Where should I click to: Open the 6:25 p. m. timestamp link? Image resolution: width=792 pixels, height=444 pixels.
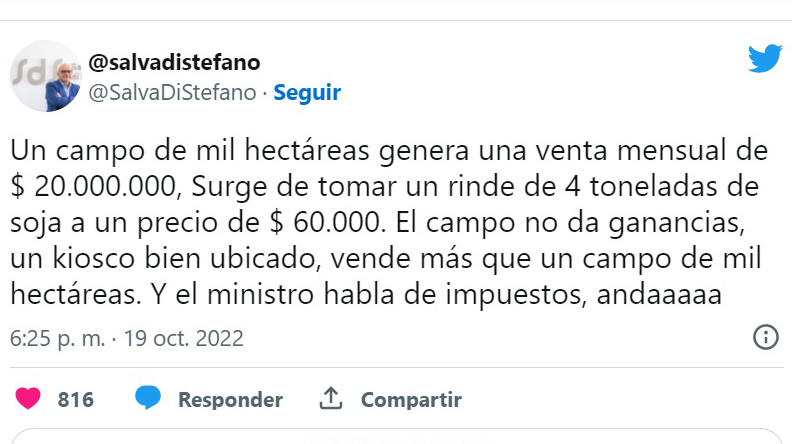click(58, 338)
